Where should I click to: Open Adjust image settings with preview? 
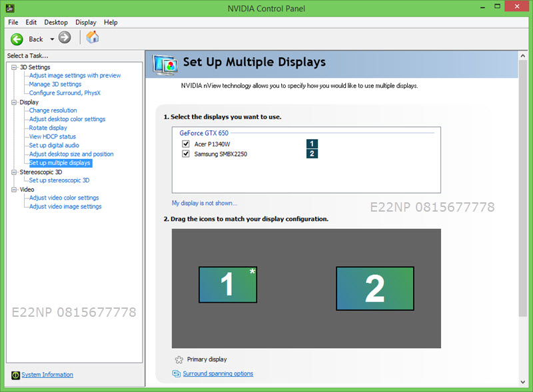pos(75,75)
